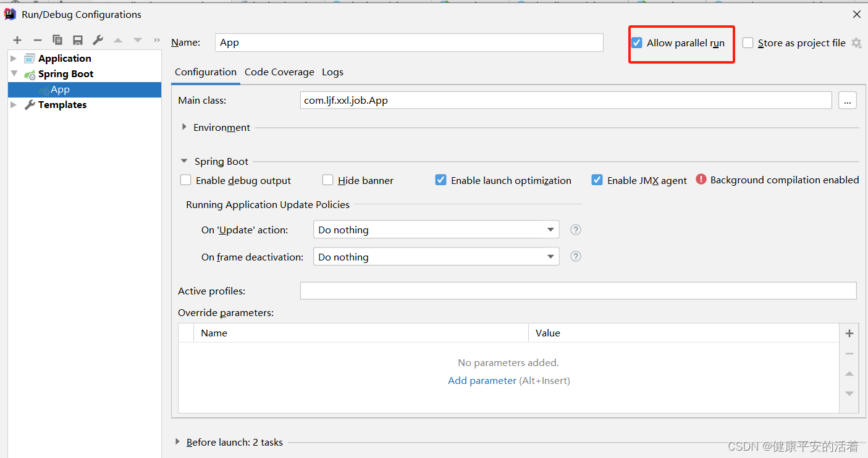Collapse the Spring Boot tree node
Screen dimensions: 868x458
click(14, 73)
